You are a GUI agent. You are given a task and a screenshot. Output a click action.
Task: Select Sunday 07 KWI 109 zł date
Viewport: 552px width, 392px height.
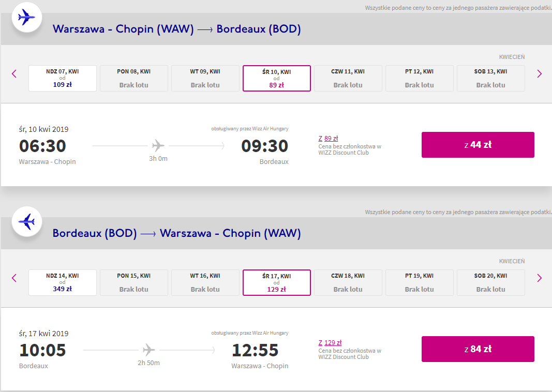63,78
